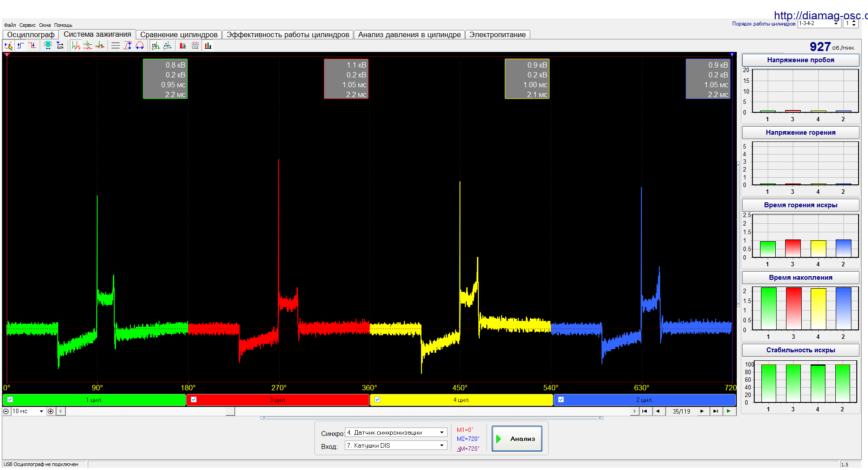Switch to the Система зажигания tab

pos(97,34)
